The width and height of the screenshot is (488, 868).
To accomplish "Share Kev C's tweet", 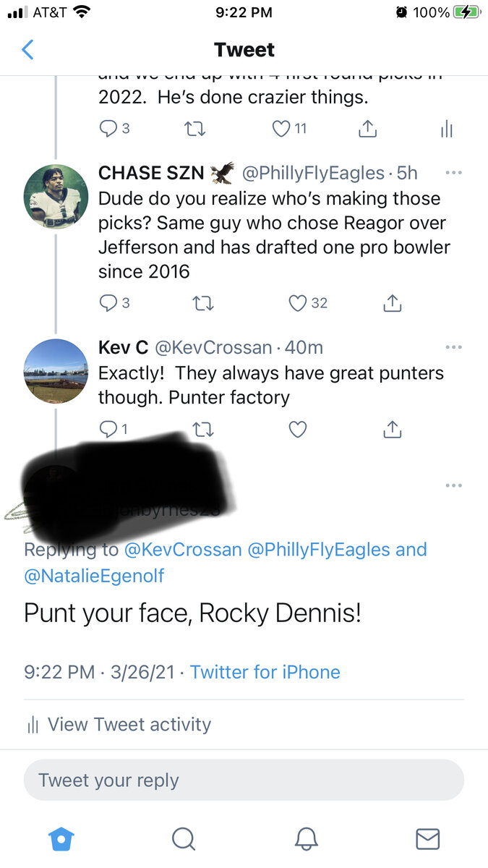I will 392,430.
